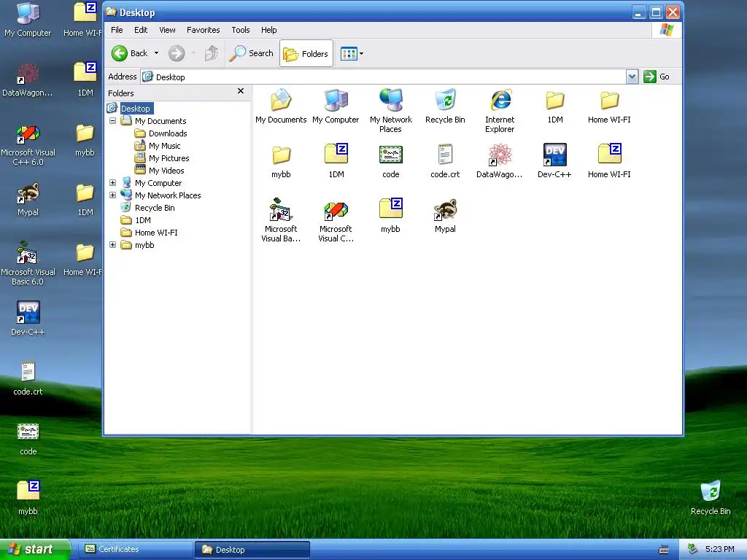Click the Desktop taskbar button
Viewport: 747px width, 560px height.
tap(252, 550)
